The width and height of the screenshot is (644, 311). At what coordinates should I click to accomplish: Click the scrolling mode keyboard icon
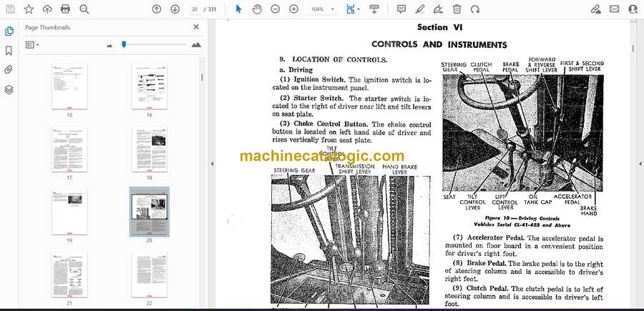point(374,9)
